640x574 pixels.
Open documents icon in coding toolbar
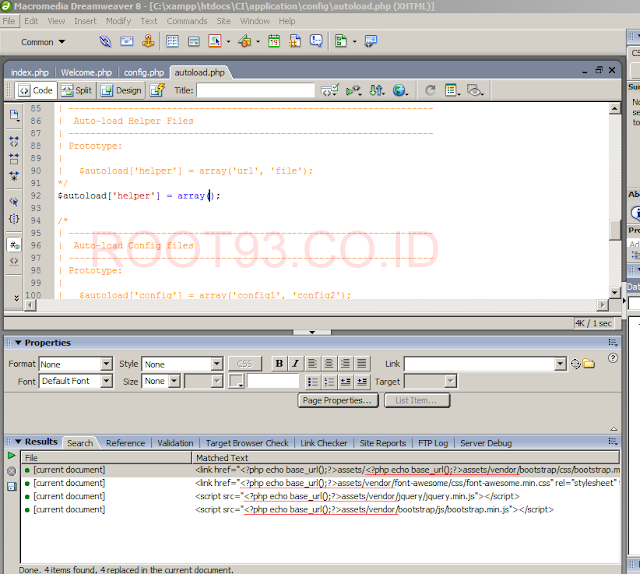point(14,116)
